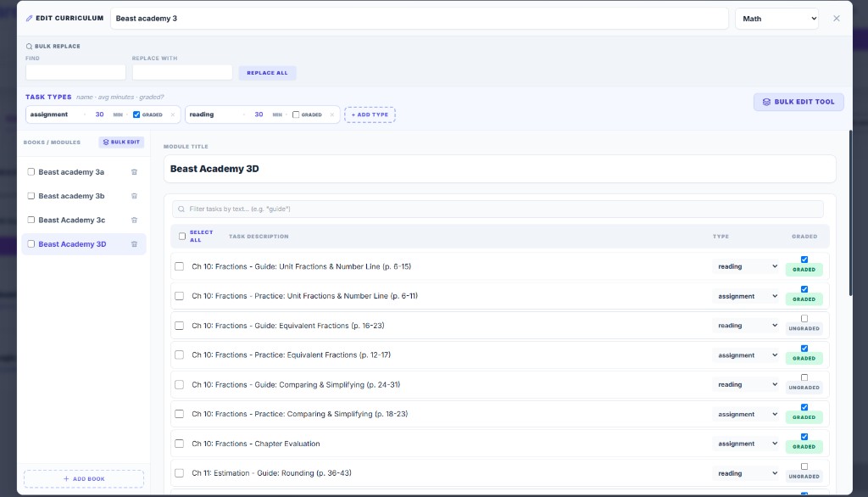The width and height of the screenshot is (868, 497).
Task: Delete the Beast academy 3b module
Action: (134, 196)
